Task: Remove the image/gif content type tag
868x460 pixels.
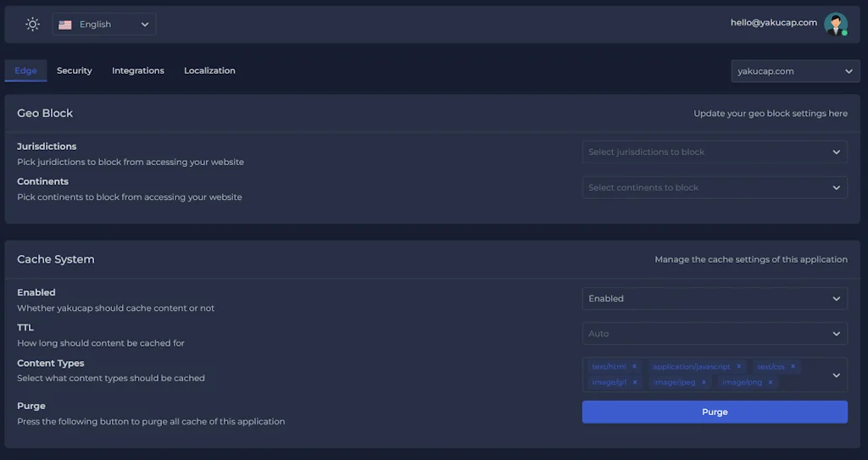Action: (634, 382)
